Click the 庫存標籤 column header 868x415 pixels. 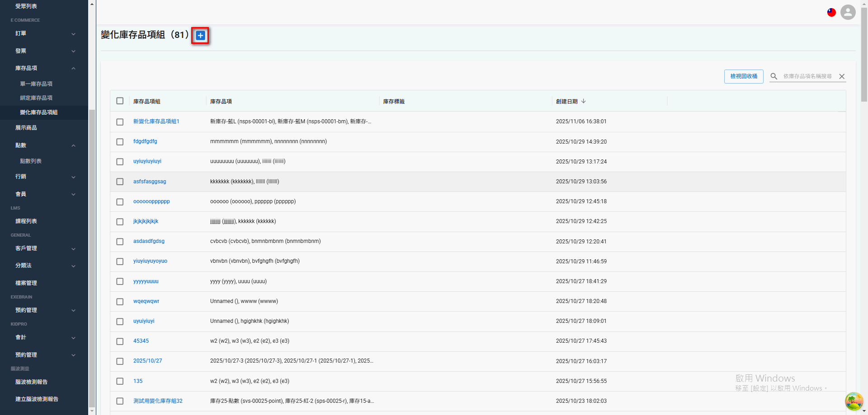click(x=394, y=101)
